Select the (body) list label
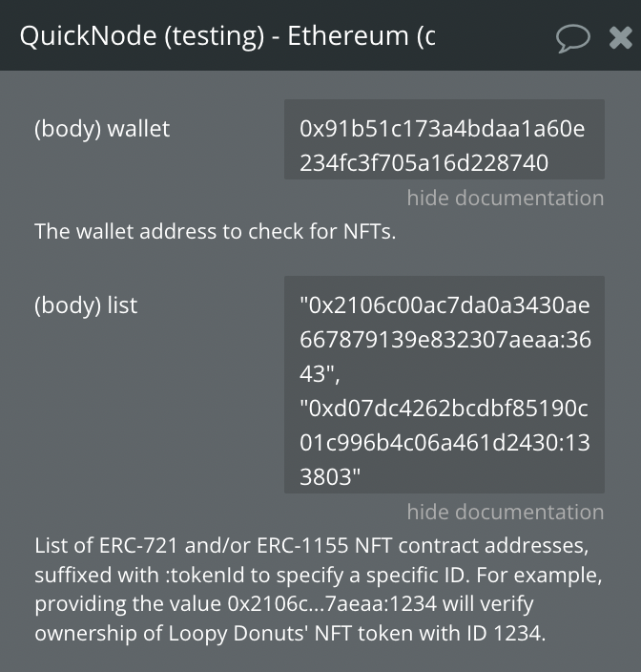 pyautogui.click(x=86, y=305)
